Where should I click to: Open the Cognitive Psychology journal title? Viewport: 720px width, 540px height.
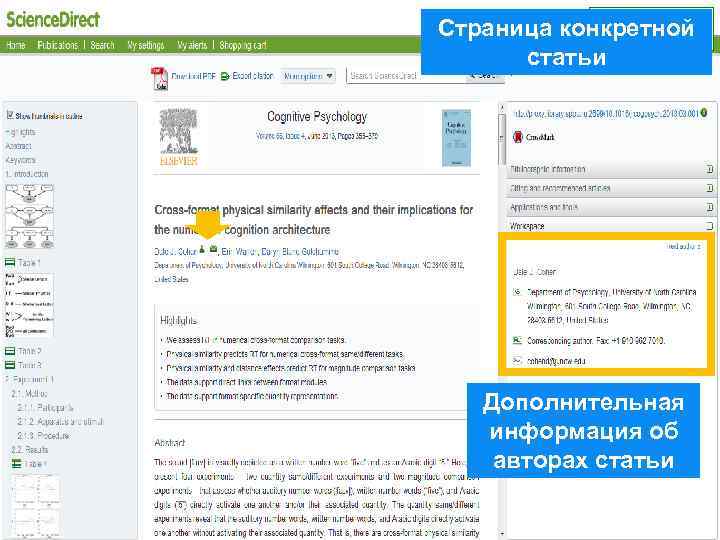coord(317,117)
